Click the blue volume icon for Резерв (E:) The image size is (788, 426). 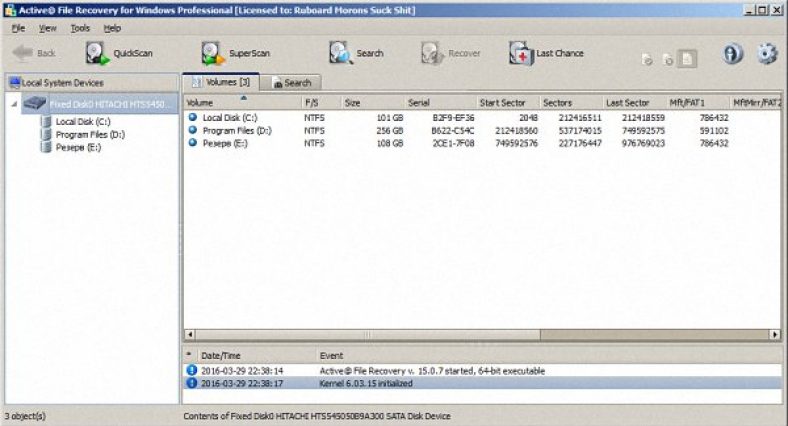point(192,143)
